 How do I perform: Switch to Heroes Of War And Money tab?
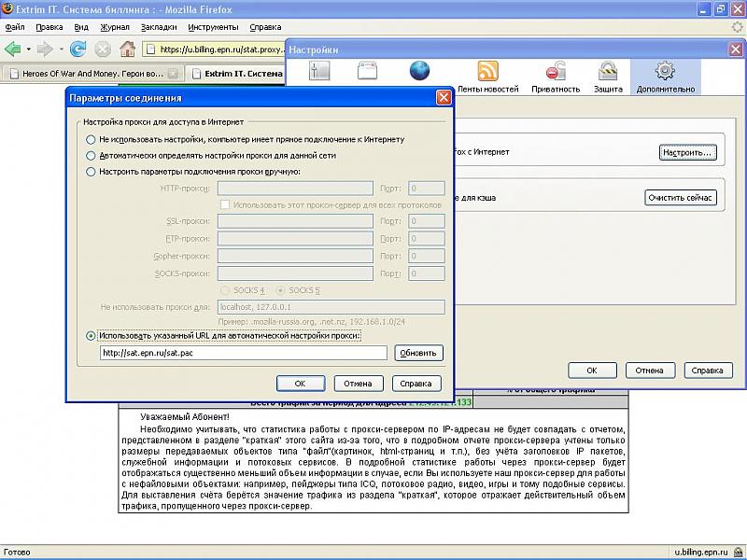(92, 74)
